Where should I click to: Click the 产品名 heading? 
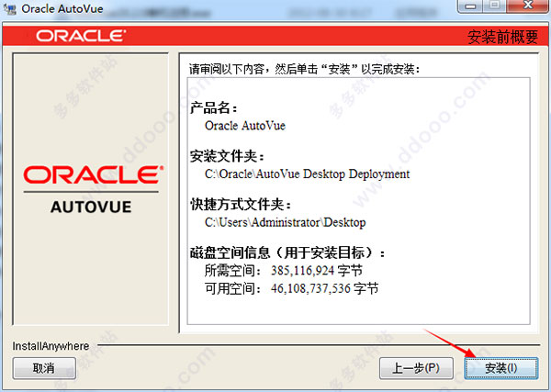click(x=214, y=107)
